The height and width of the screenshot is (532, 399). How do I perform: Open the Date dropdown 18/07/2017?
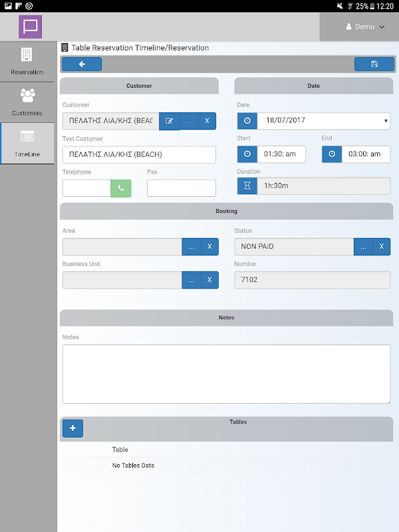click(x=324, y=121)
